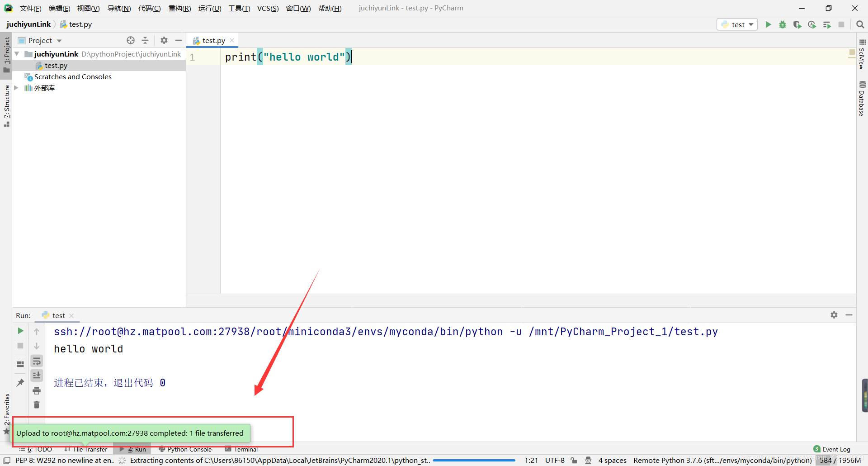Click the inspections inspector icon in status bar
Image resolution: width=868 pixels, height=466 pixels.
coord(588,460)
